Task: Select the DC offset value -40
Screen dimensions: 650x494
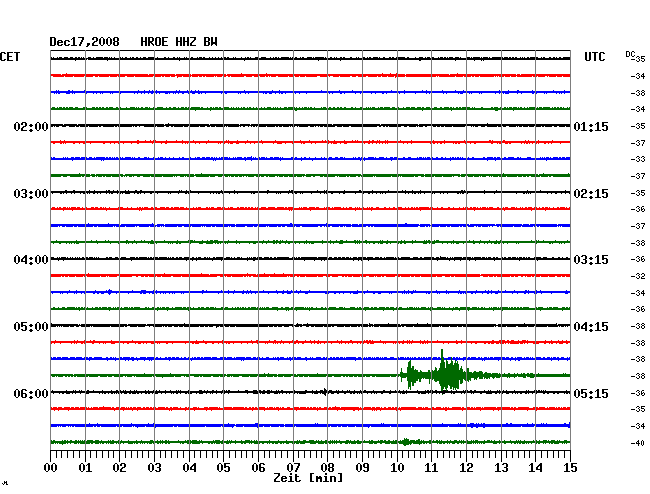Action: coord(638,443)
